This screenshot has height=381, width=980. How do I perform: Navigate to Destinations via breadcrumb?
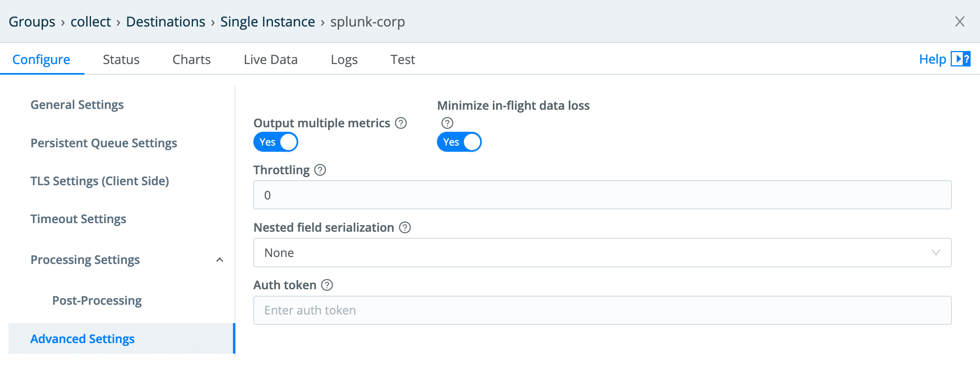coord(166,22)
